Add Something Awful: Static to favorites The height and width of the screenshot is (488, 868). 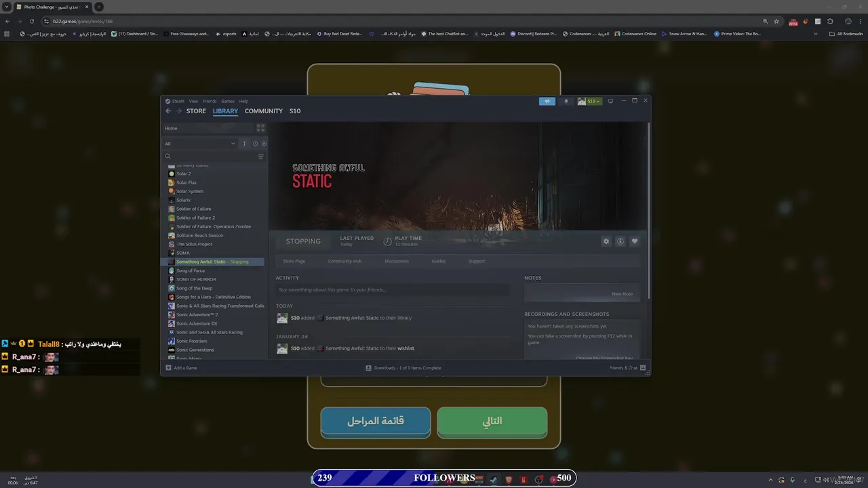(x=635, y=241)
